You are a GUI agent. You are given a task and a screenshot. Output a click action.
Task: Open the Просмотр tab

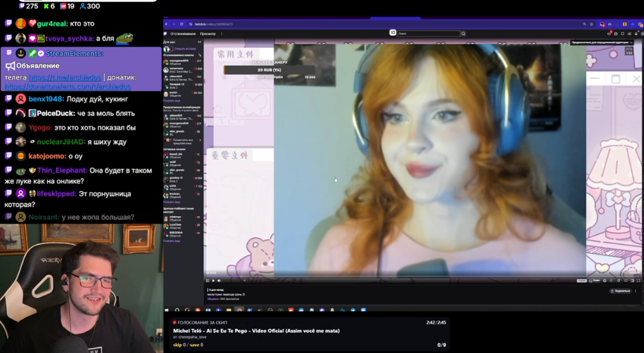(208, 34)
